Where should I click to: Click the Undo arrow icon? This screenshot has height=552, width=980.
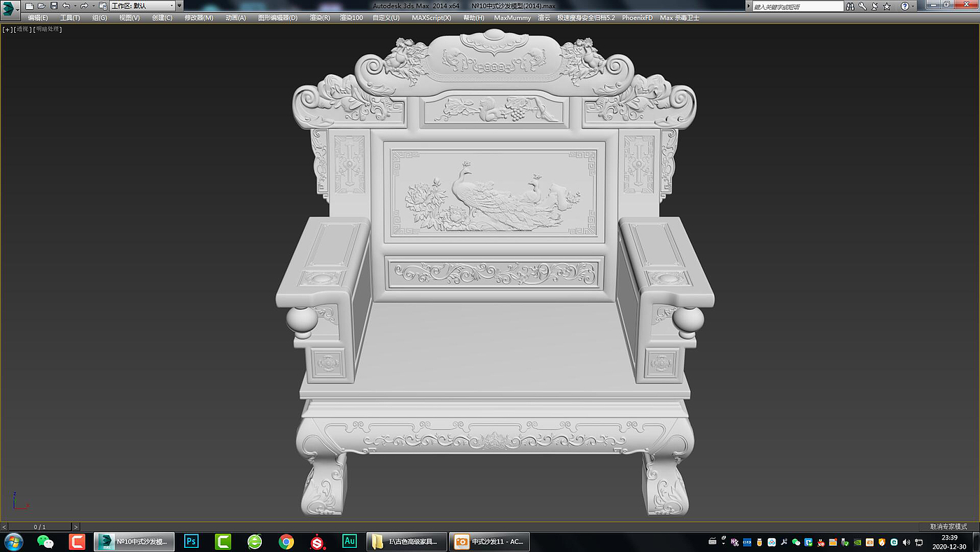point(66,6)
